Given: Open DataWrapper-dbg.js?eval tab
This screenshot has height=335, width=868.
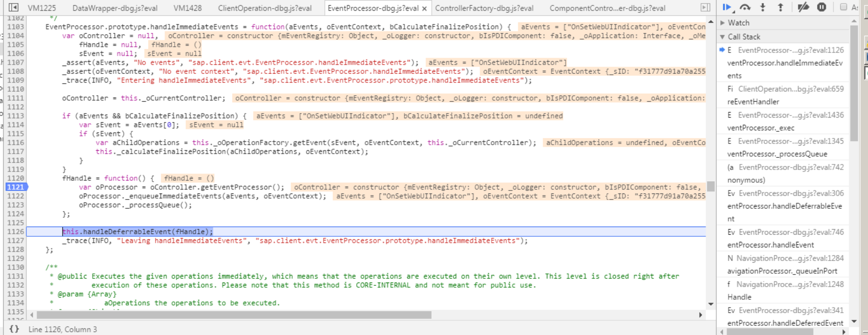Looking at the screenshot, I should point(115,8).
